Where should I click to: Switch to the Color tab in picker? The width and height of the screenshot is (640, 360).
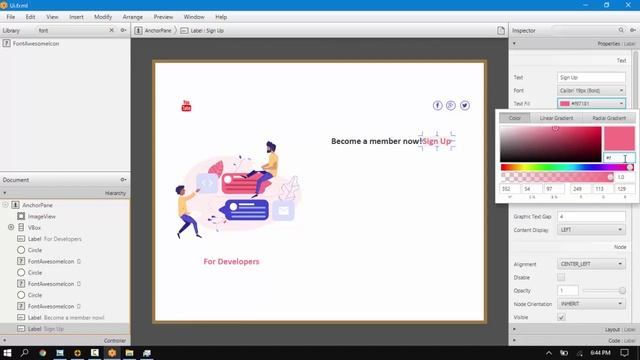click(515, 118)
